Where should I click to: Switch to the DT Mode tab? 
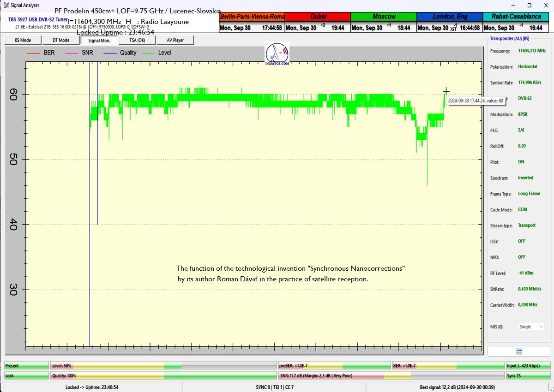click(x=61, y=40)
